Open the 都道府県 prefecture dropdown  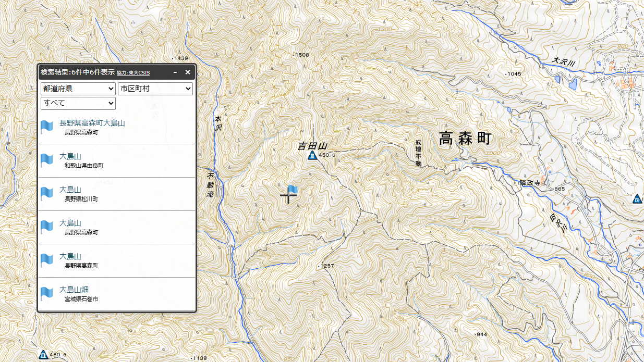(x=78, y=89)
